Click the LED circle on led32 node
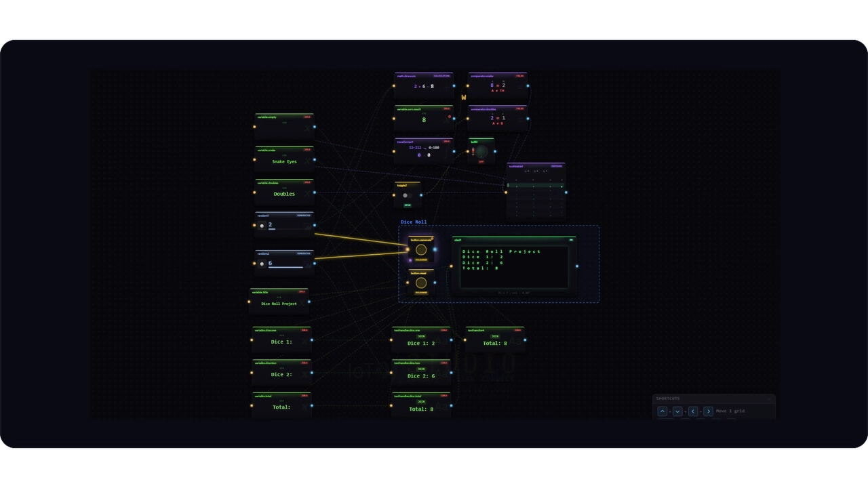The image size is (868, 488). click(481, 151)
